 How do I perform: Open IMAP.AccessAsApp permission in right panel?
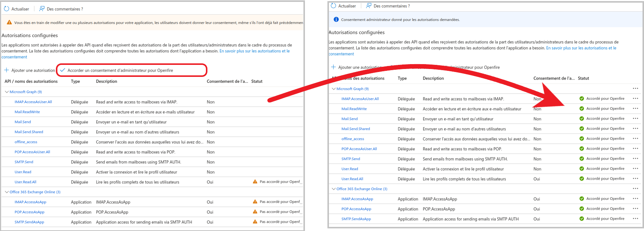click(x=357, y=199)
